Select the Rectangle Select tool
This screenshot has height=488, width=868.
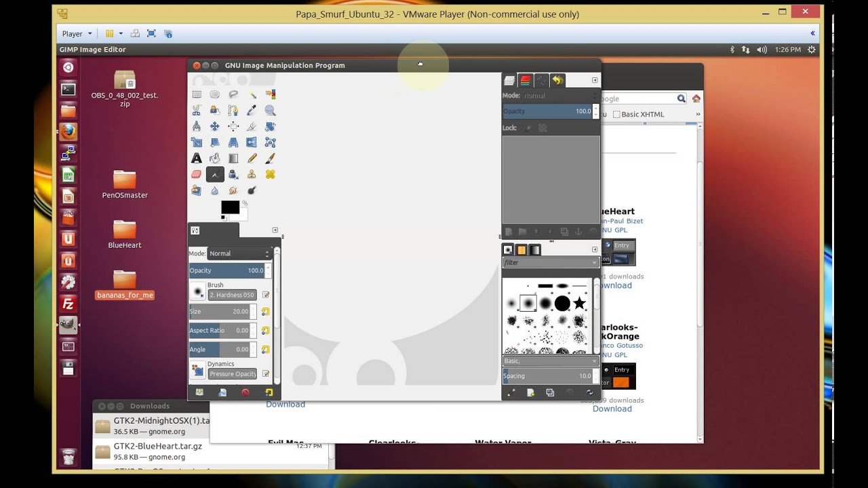(197, 95)
